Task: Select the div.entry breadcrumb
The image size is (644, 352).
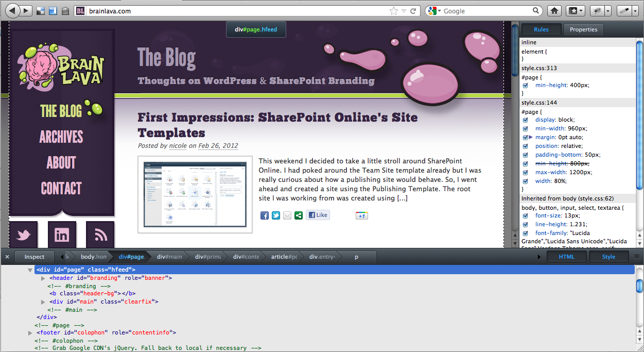Action: (322, 256)
